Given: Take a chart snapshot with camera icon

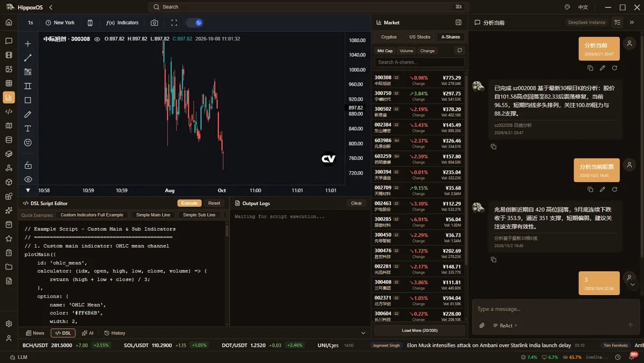Looking at the screenshot, I should pos(155,23).
